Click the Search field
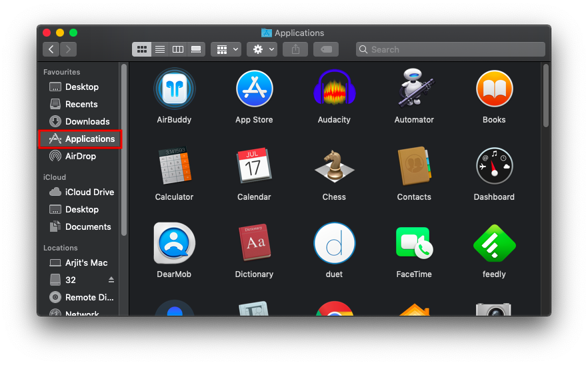 451,49
